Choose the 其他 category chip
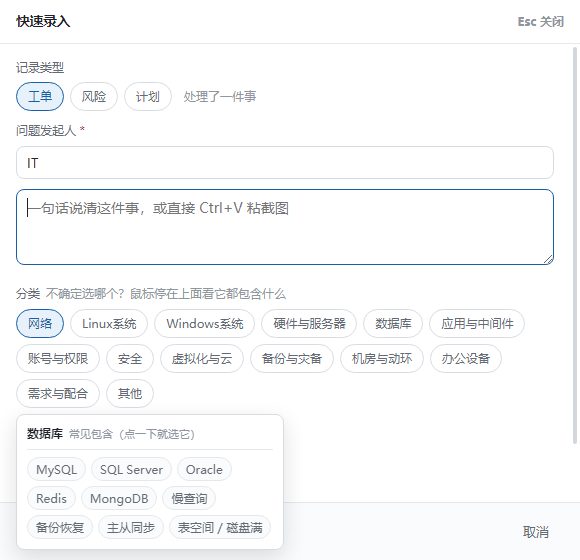Viewport: 580px width, 560px height. coord(130,393)
